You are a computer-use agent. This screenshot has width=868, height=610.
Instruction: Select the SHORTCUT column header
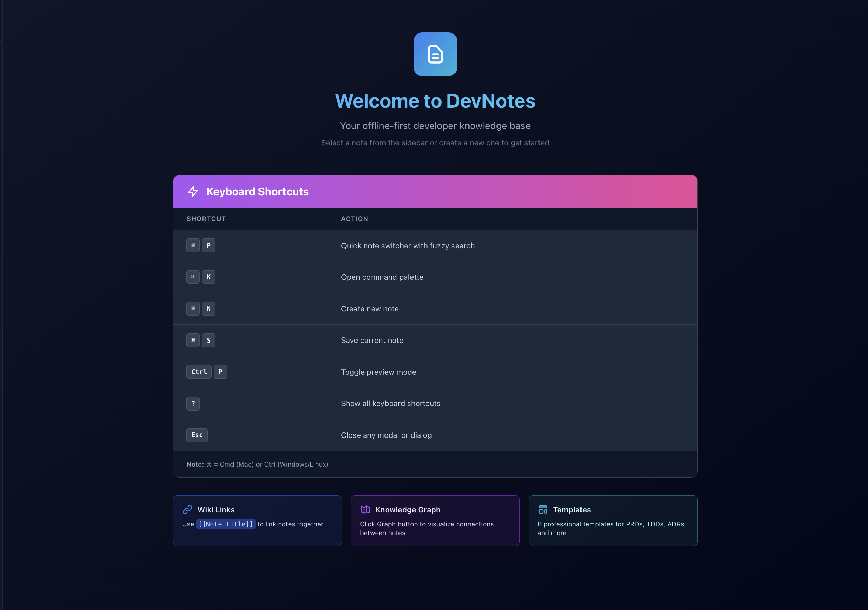tap(206, 219)
